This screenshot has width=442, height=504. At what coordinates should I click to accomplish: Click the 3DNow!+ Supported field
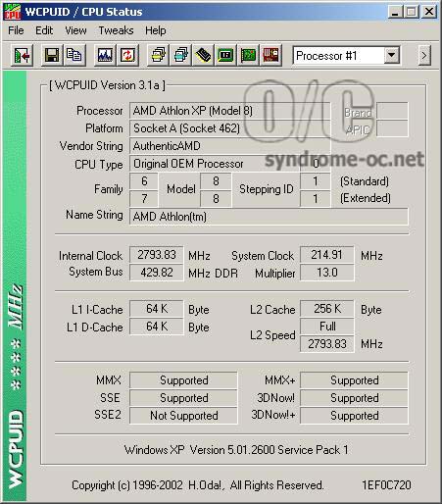(354, 416)
